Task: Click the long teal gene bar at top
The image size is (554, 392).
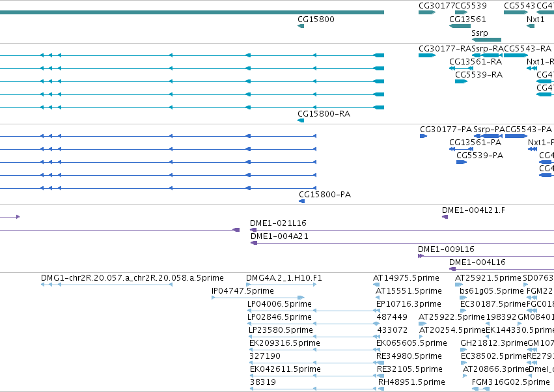Action: [x=192, y=13]
